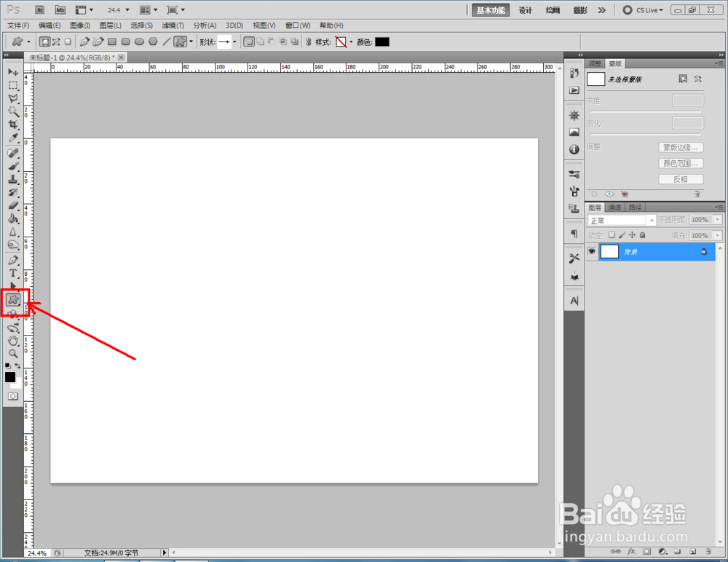Select the Pen tool in toolbox
This screenshot has width=728, height=562.
(13, 260)
